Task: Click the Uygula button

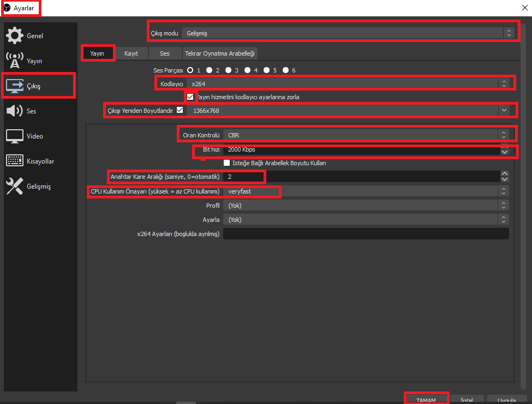Action: [x=506, y=399]
